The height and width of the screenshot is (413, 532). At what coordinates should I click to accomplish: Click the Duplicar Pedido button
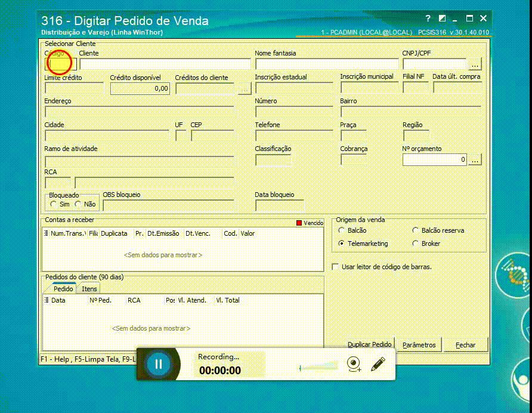tap(370, 345)
